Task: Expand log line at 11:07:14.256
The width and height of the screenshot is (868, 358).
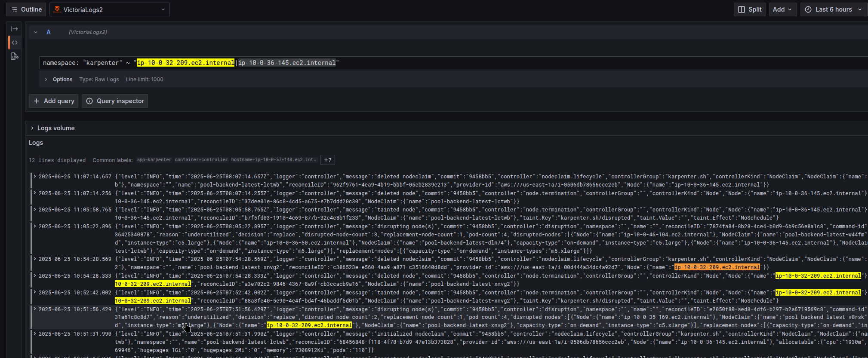Action: coord(35,193)
